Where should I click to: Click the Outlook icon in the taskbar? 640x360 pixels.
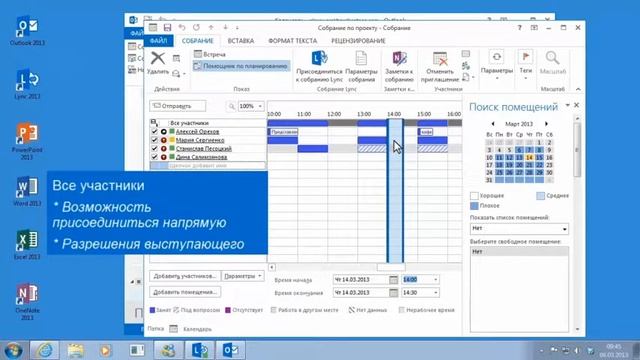[231, 350]
